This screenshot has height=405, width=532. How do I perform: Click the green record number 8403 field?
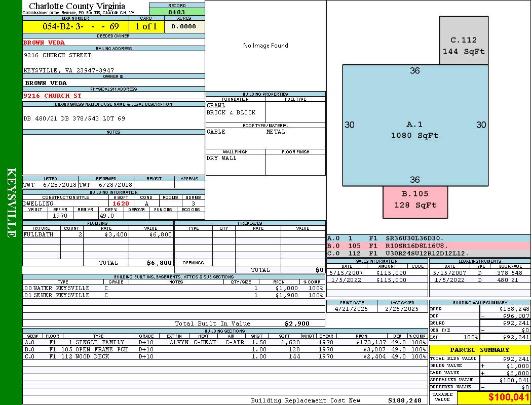click(x=177, y=12)
